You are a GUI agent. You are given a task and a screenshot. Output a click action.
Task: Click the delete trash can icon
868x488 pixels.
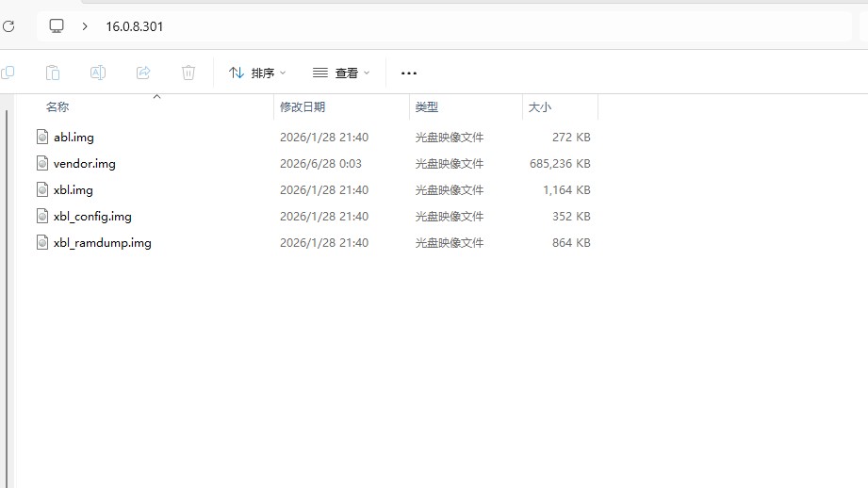188,73
